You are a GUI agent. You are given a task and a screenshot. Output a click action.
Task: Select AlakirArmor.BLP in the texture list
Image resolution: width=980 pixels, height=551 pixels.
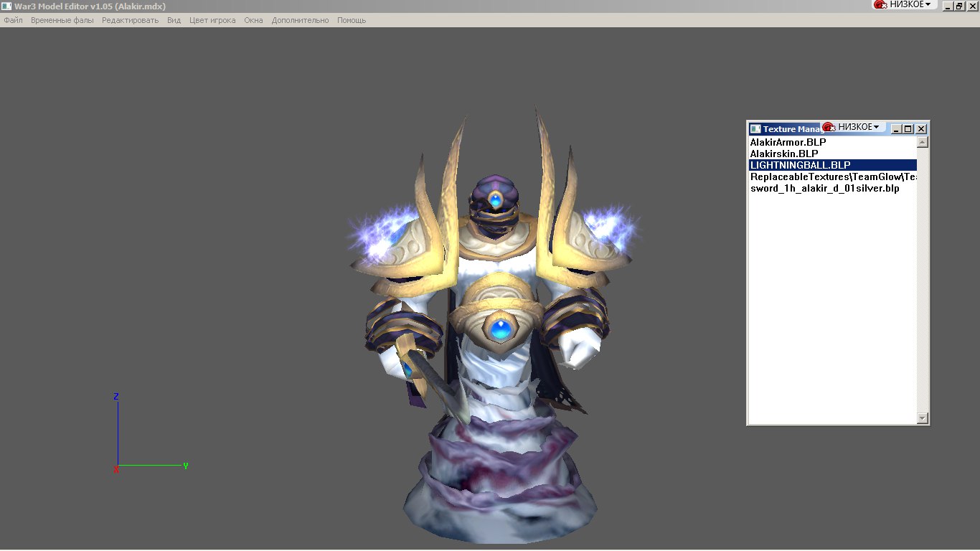pyautogui.click(x=833, y=142)
